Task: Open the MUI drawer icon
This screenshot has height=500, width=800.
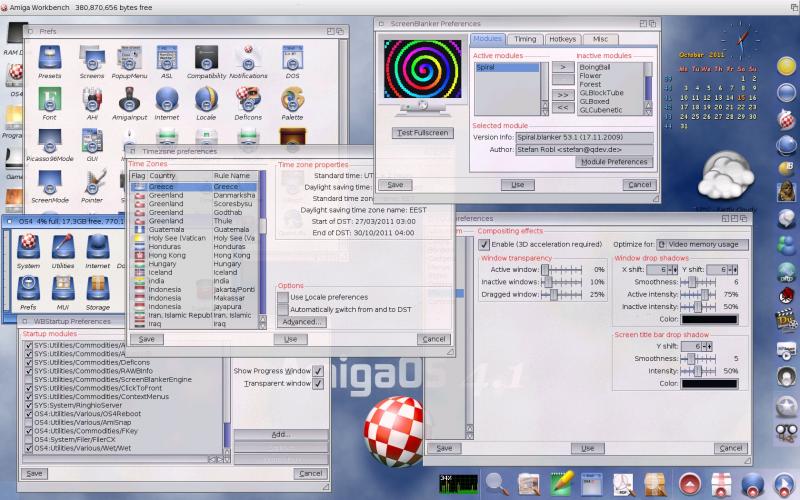Action: (x=64, y=290)
